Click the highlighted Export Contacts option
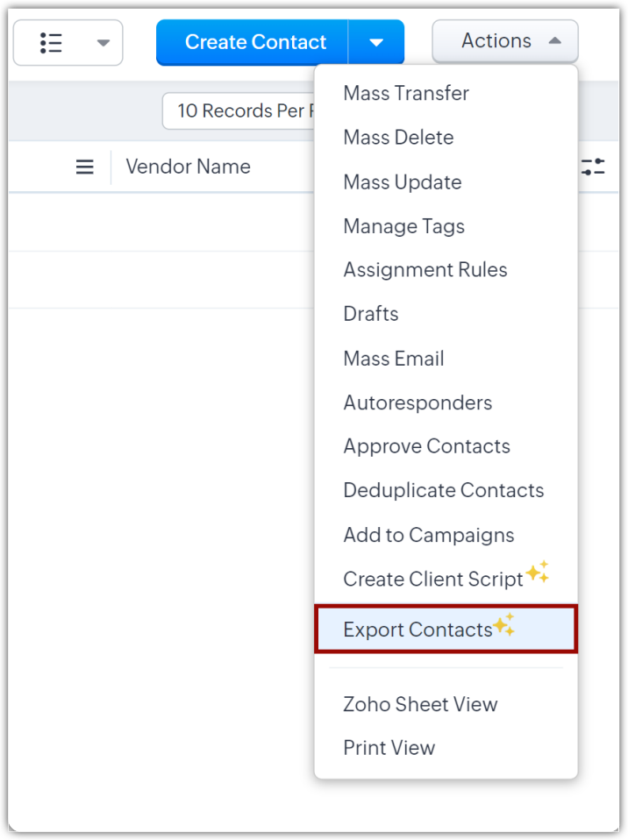Screen dimensions: 628x840 (x=417, y=630)
